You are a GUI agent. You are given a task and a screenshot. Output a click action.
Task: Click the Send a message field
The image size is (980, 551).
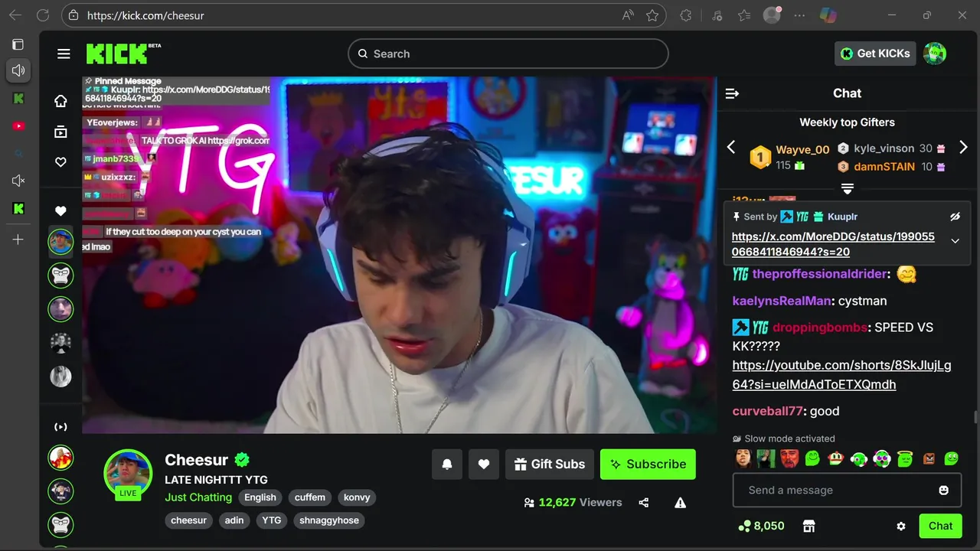(847, 491)
